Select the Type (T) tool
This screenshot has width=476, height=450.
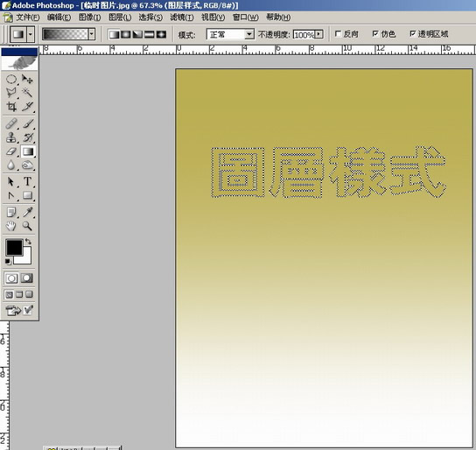click(x=28, y=181)
